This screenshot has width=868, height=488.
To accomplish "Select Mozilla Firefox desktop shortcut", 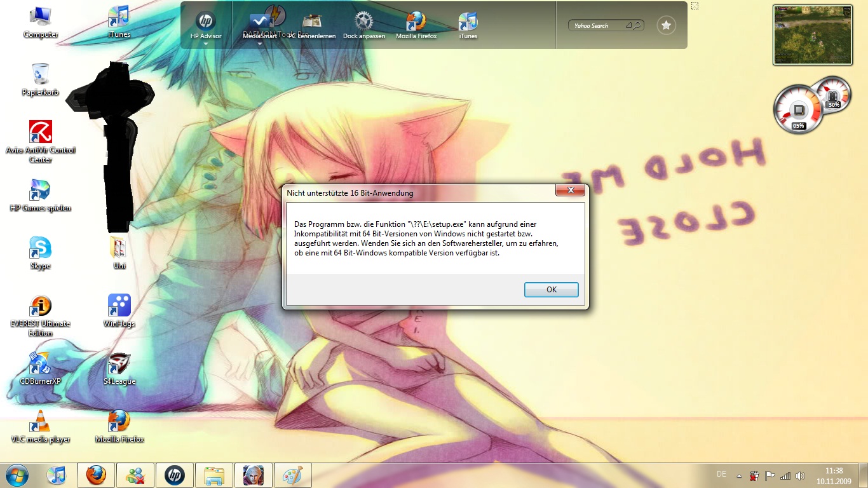I will (119, 427).
